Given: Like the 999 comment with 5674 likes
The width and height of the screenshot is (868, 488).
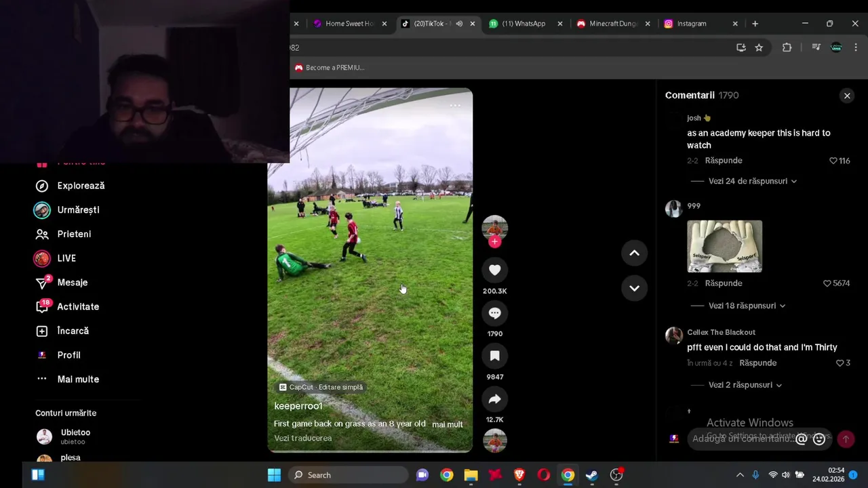Looking at the screenshot, I should pyautogui.click(x=827, y=283).
